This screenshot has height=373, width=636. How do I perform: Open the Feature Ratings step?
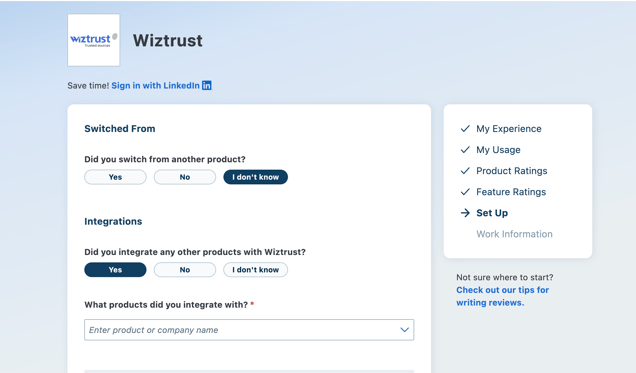coord(511,192)
